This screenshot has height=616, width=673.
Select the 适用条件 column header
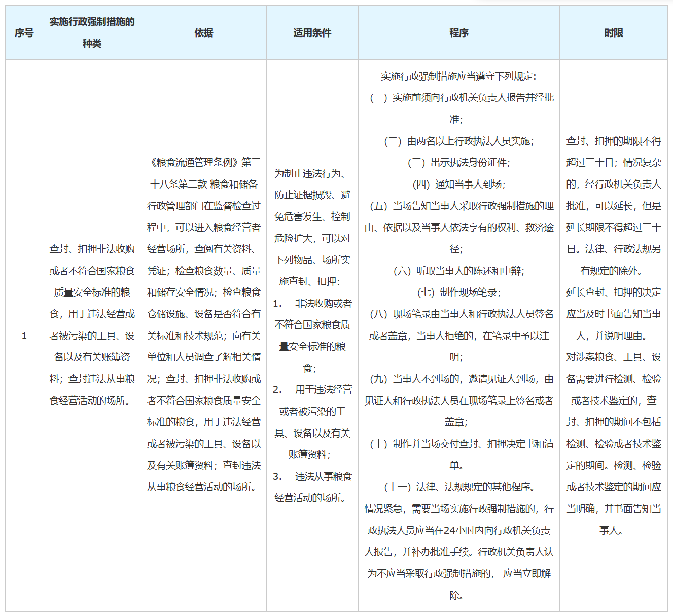(312, 32)
